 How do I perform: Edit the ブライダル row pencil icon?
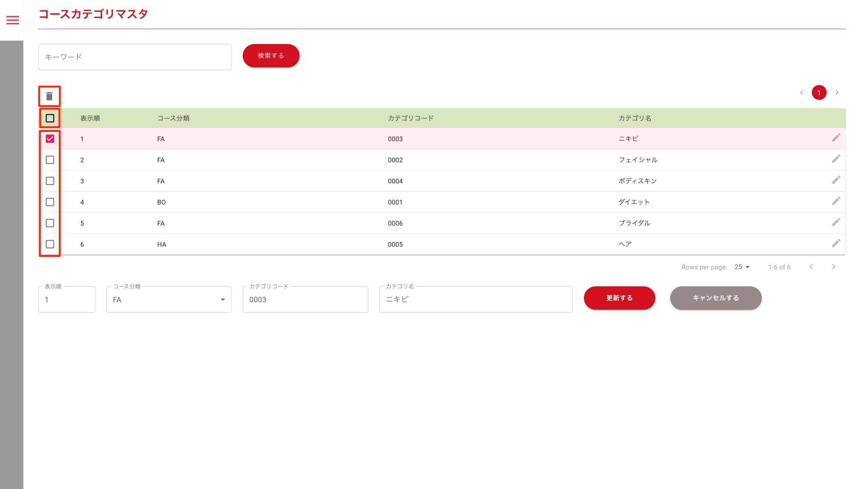click(836, 222)
